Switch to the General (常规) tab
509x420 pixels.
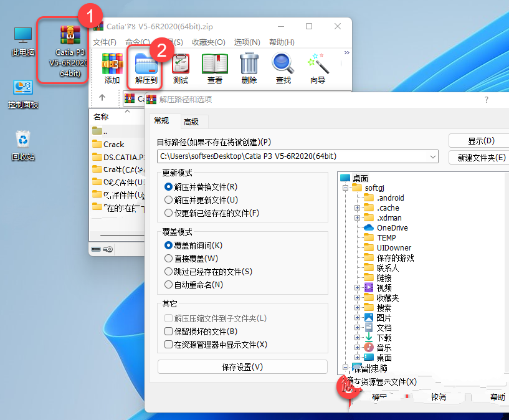pos(161,121)
